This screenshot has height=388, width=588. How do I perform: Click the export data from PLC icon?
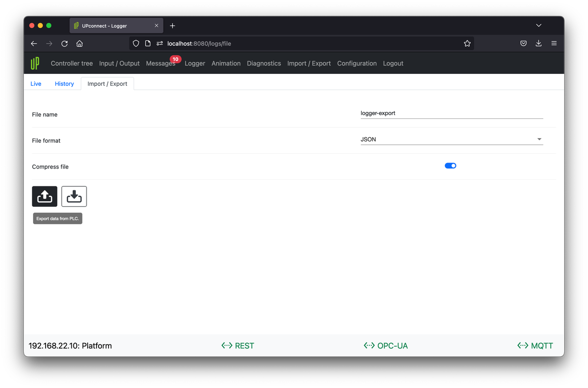45,197
